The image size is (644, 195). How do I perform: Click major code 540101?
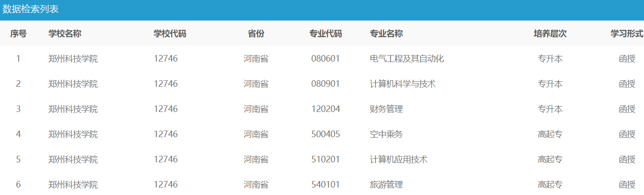pyautogui.click(x=326, y=185)
